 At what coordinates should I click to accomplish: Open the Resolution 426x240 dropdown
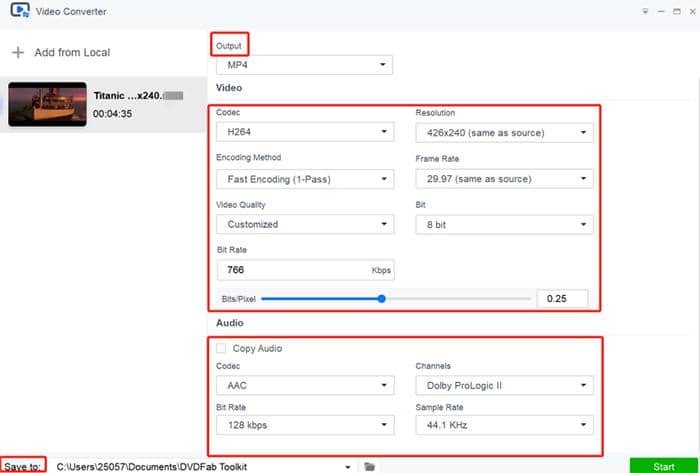[x=504, y=133]
